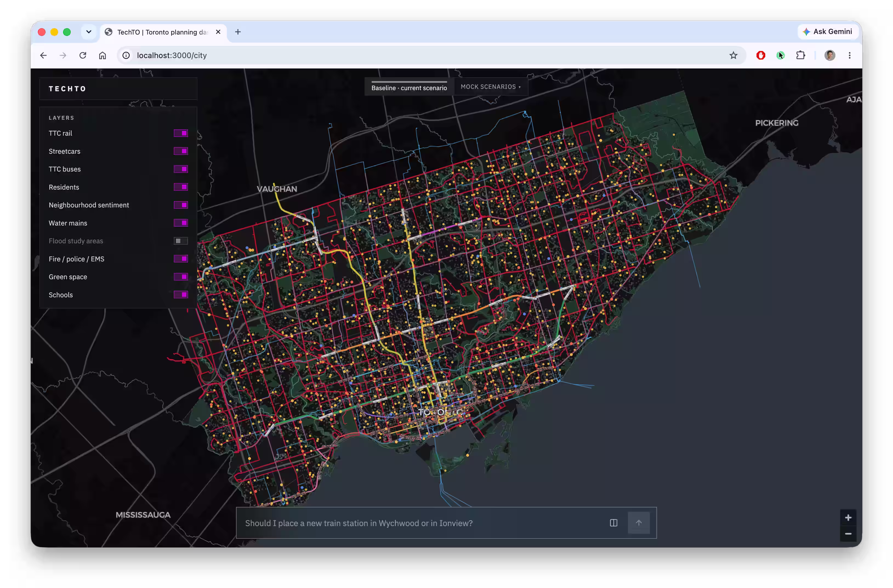893x588 pixels.
Task: Focus the train station question input
Action: (422, 523)
